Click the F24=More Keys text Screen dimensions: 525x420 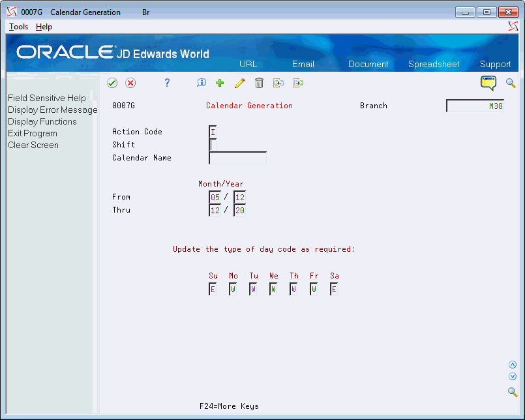click(x=229, y=406)
